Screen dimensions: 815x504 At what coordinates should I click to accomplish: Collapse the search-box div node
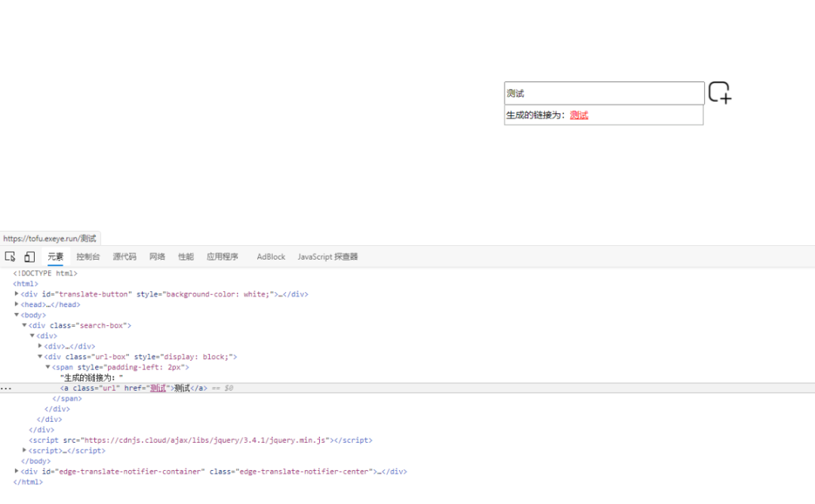coord(24,325)
